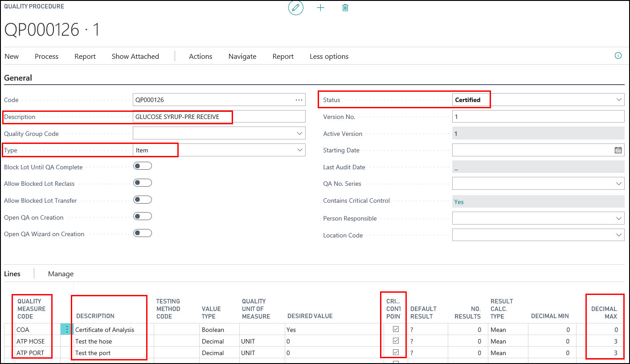The width and height of the screenshot is (630, 364).
Task: Open the Code field ellipsis lookup
Action: coord(299,100)
